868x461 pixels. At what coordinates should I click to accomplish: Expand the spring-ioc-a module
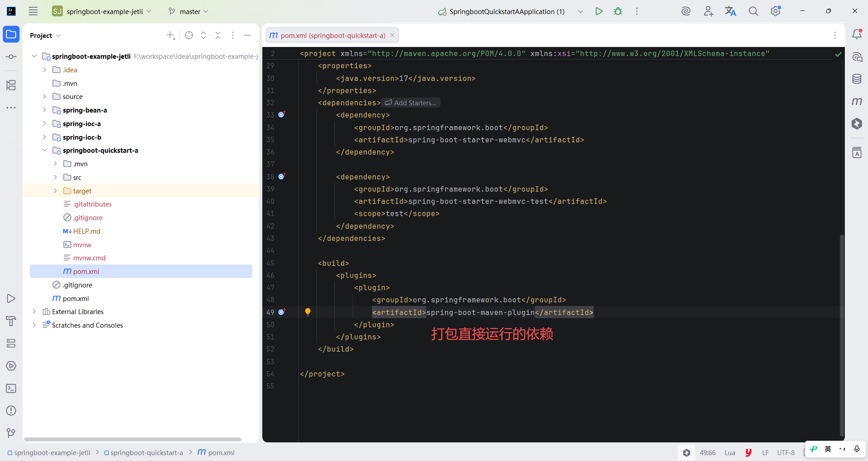[x=44, y=123]
